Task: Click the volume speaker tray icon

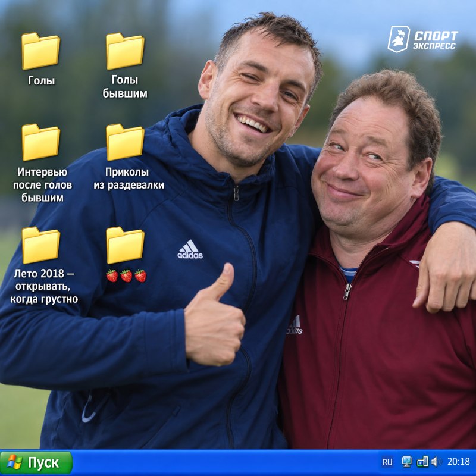Action: 436,462
